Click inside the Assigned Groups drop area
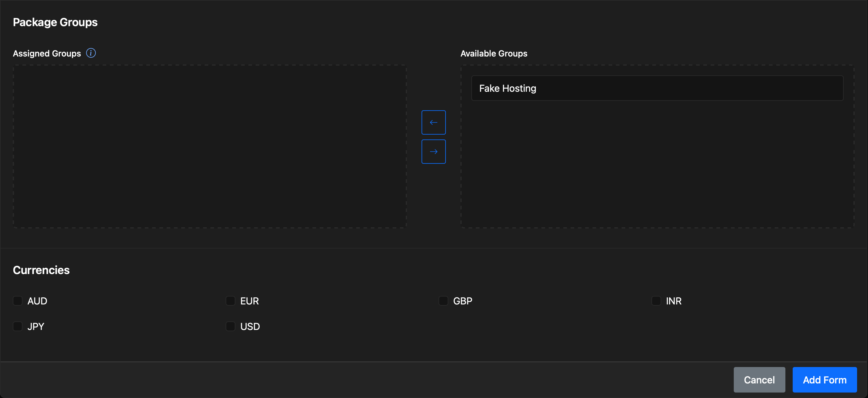Viewport: 868px width, 398px height. pyautogui.click(x=210, y=146)
